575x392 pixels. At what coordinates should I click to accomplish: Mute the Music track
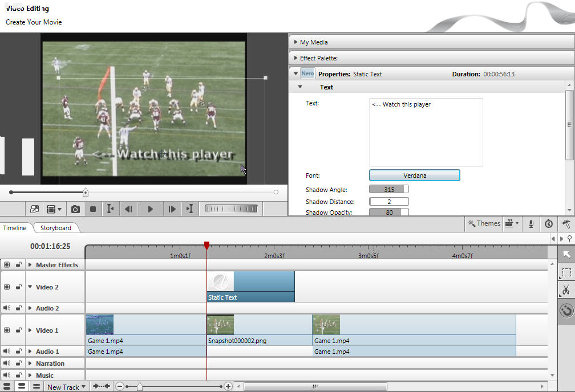pos(7,375)
